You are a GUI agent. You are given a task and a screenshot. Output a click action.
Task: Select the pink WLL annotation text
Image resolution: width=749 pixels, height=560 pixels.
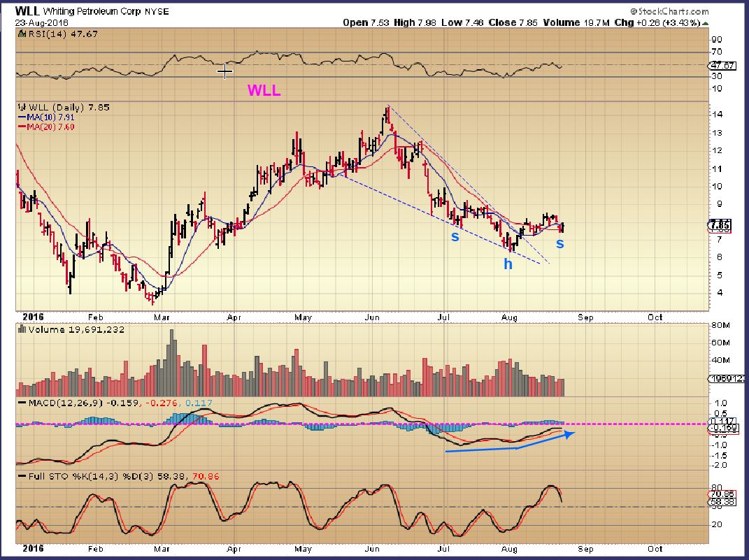click(264, 90)
